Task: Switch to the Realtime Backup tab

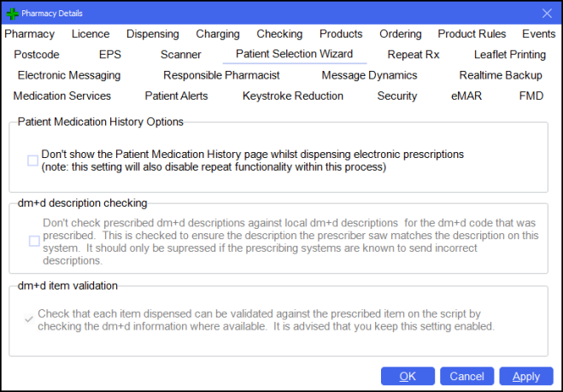Action: [501, 75]
